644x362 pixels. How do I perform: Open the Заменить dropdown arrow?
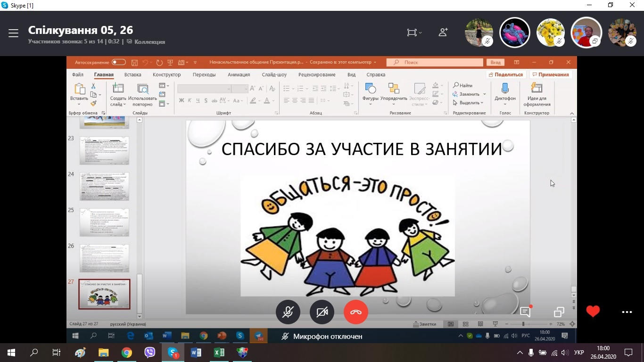[484, 94]
